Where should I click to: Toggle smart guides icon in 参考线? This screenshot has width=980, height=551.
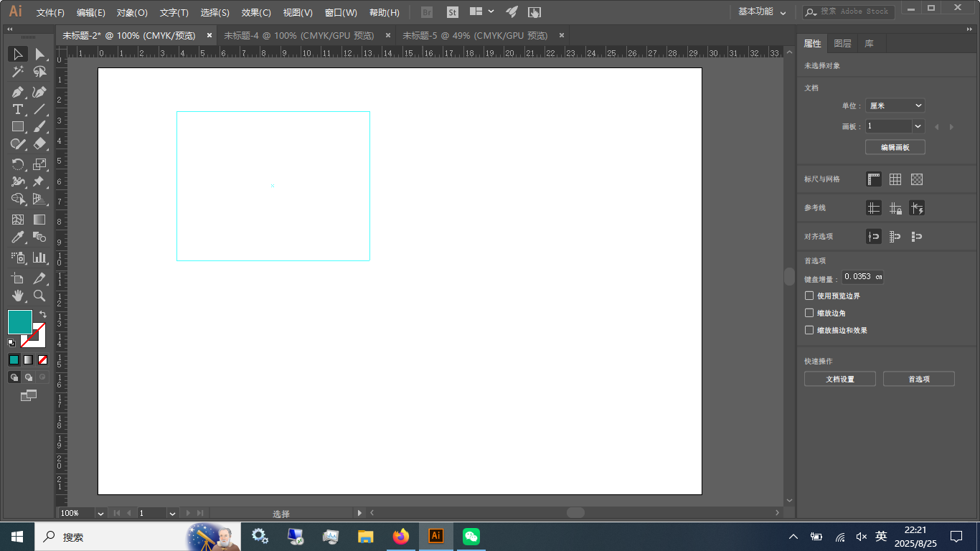[x=917, y=208]
